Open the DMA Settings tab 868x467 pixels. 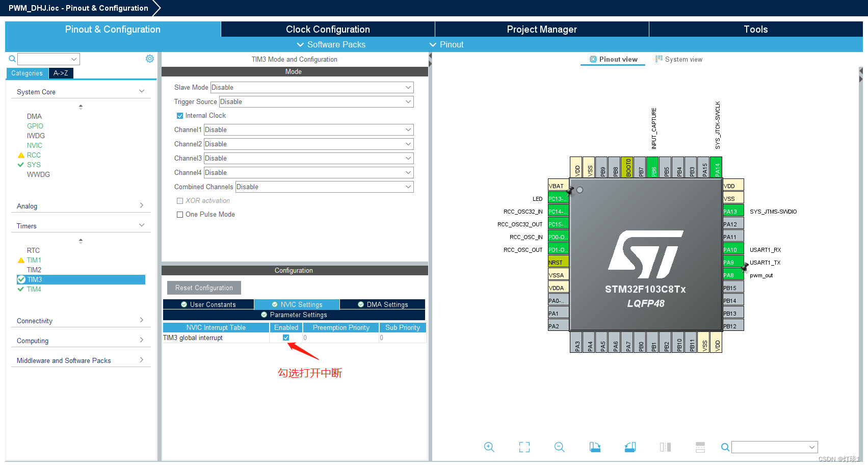click(382, 304)
